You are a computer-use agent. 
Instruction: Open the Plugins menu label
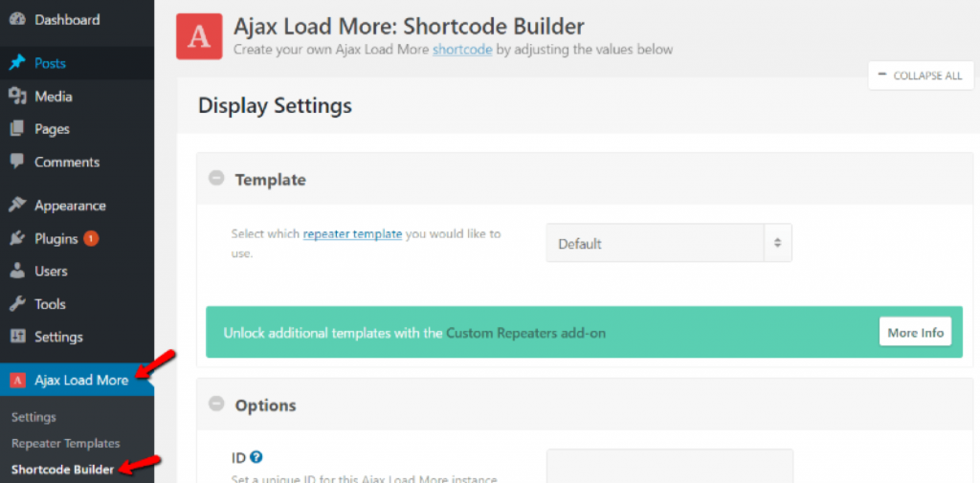coord(56,239)
